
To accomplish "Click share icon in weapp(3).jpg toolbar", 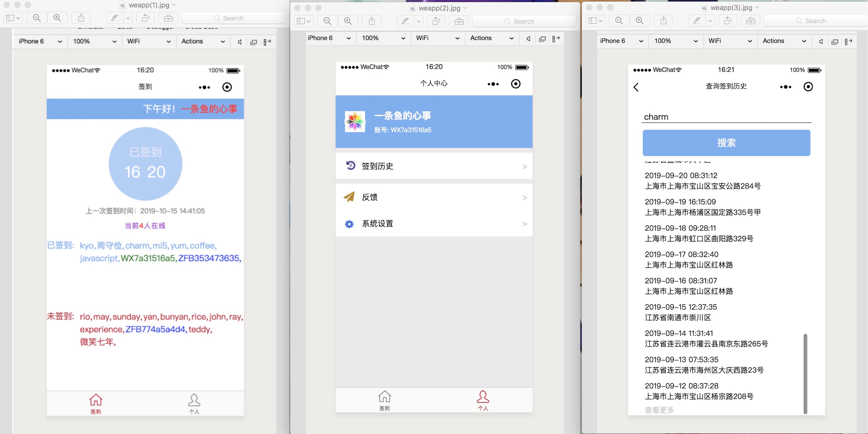I will point(664,21).
